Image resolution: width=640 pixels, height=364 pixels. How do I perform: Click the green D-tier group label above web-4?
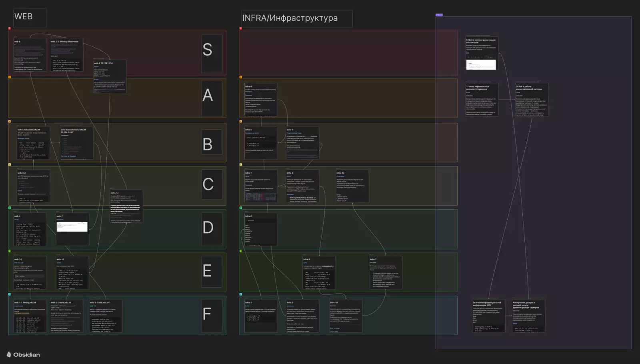10,208
